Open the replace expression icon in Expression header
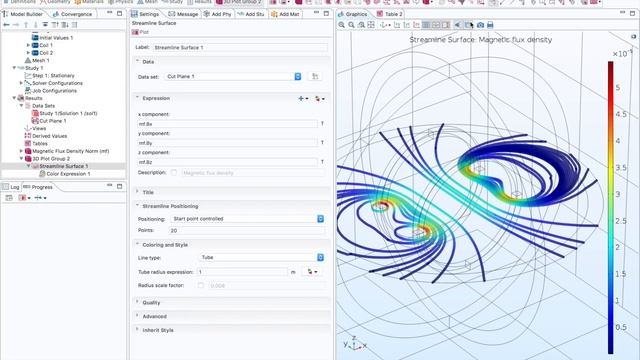 [x=320, y=98]
